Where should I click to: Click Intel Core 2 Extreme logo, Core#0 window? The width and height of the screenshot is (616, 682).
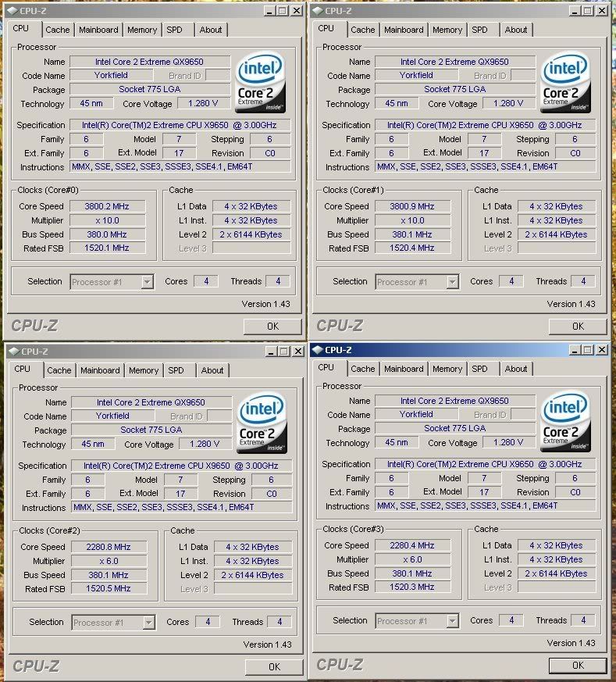point(260,83)
